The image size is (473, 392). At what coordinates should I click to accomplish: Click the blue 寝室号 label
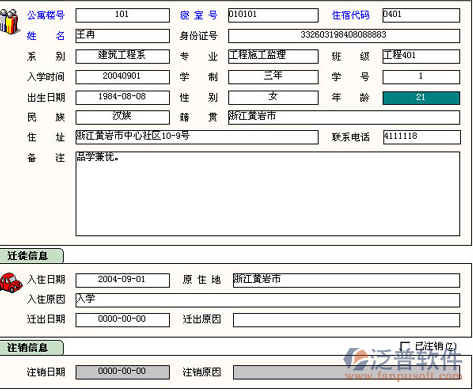point(198,15)
